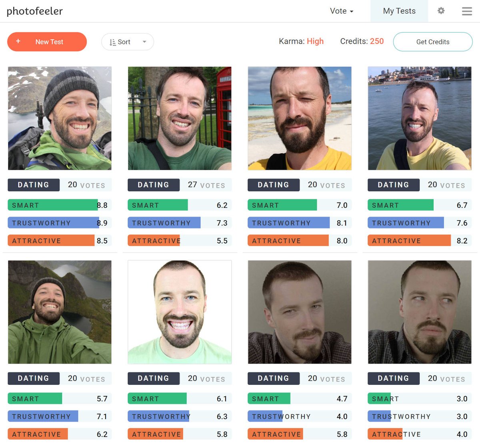Switch to the My Tests tab
480x448 pixels.
pyautogui.click(x=399, y=11)
